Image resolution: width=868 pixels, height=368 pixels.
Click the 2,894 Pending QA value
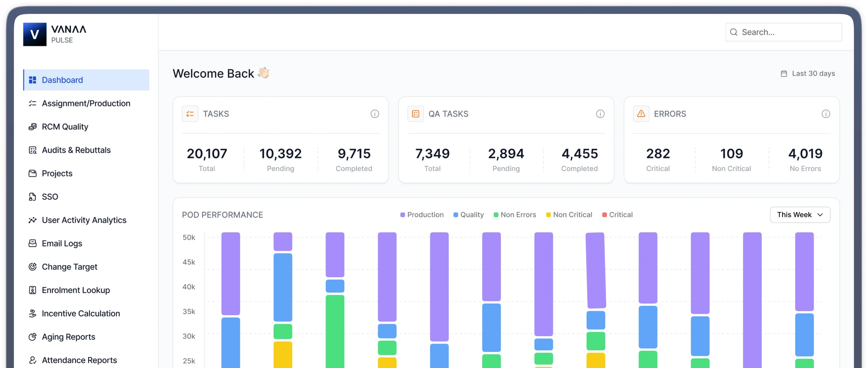(x=506, y=154)
